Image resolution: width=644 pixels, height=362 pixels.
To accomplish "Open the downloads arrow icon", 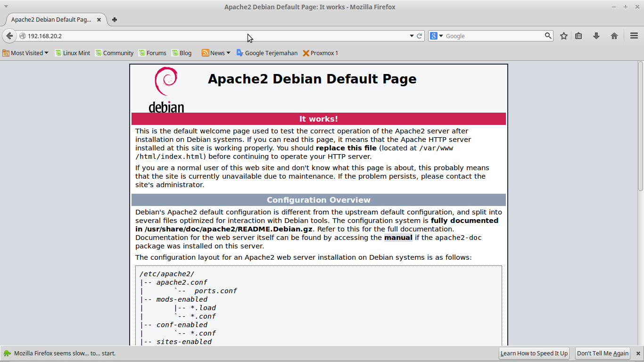I will pos(596,36).
